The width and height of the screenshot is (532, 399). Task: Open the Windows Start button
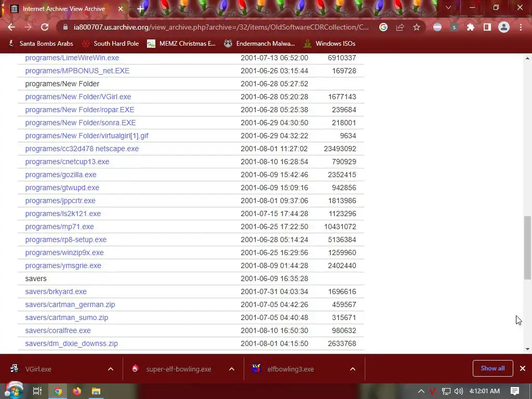(14, 391)
